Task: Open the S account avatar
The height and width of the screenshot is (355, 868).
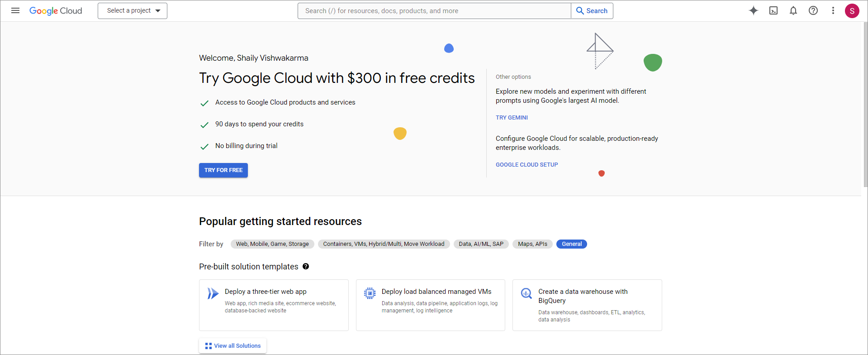Action: point(852,11)
